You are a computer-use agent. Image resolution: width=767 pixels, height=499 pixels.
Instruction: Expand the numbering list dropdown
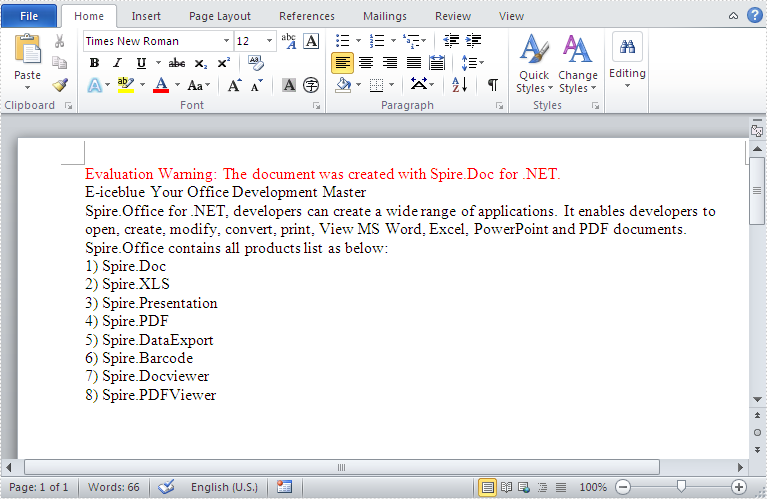(x=393, y=41)
